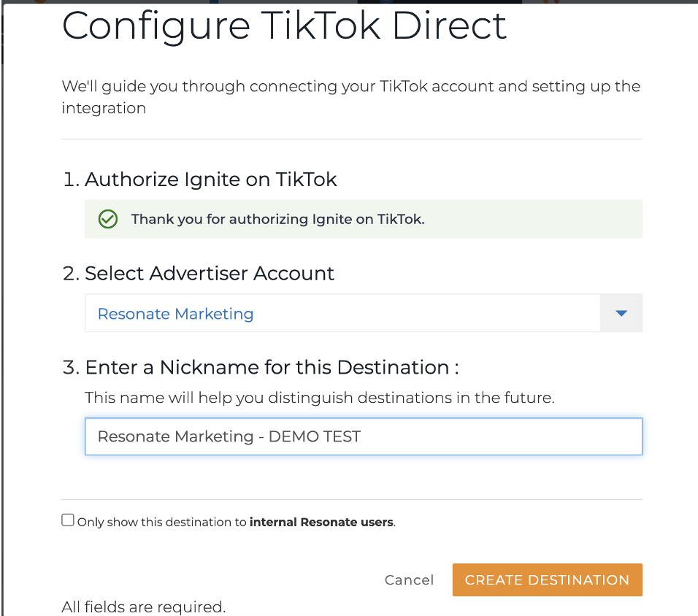Screen dimensions: 698x616
Task: Click the 'Only show this destination' label
Action: (236, 522)
